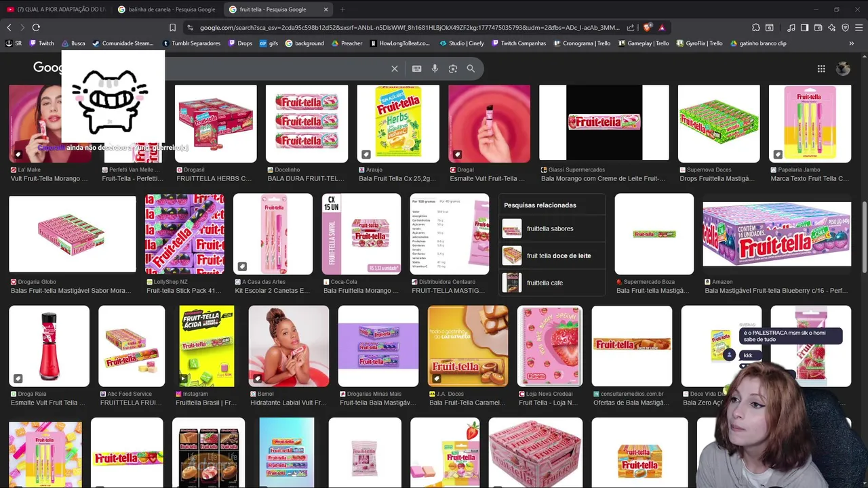Open Coca-Cola 'CX 15 UN' Fruittella image

click(x=361, y=234)
